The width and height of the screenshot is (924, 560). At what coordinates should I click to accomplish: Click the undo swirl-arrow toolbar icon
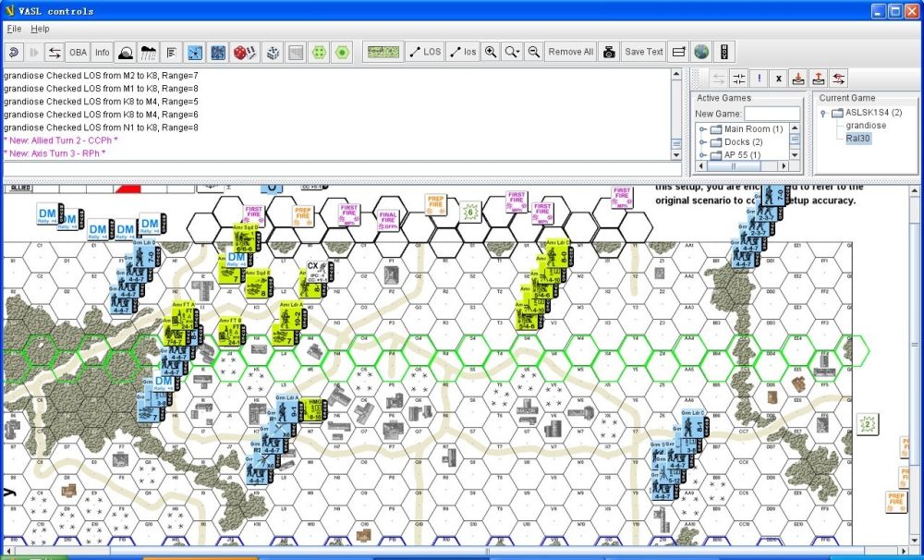(14, 52)
